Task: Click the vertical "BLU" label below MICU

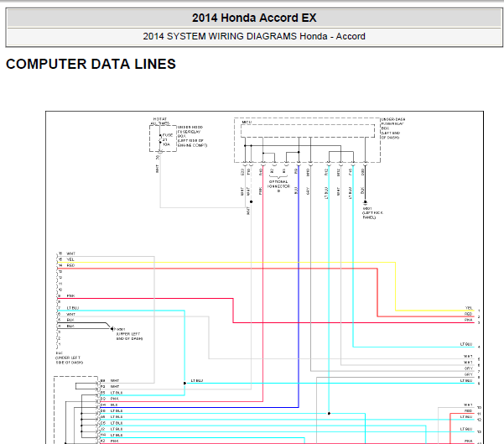Action: pos(296,191)
